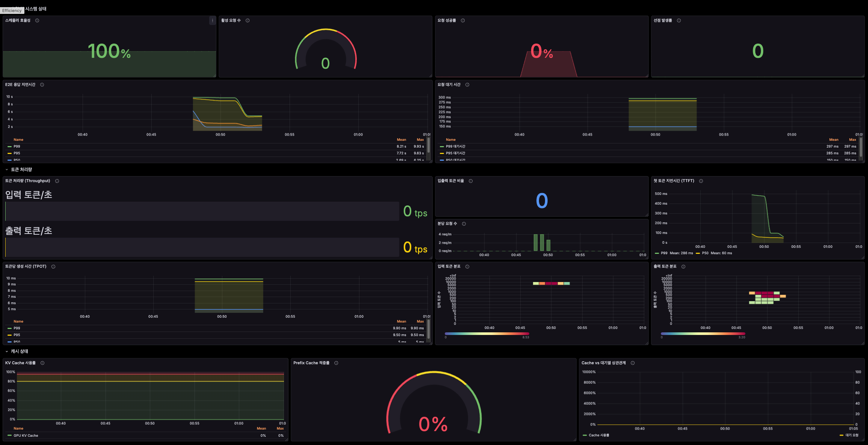Click info icon beside 스케줄러 효율성 title
Screen dimensions: 868x445
pos(37,21)
